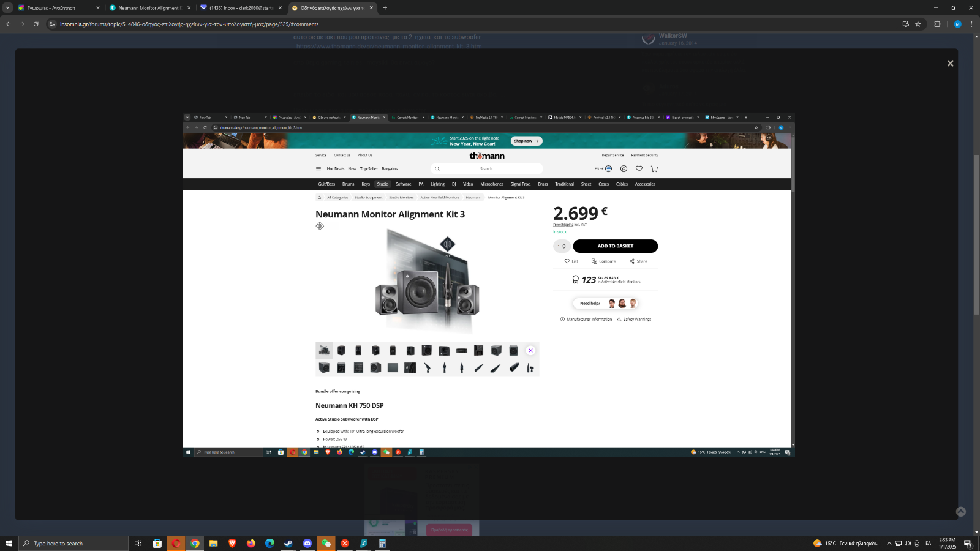Go back to the previous page
Image resolution: width=980 pixels, height=551 pixels.
coord(8,24)
